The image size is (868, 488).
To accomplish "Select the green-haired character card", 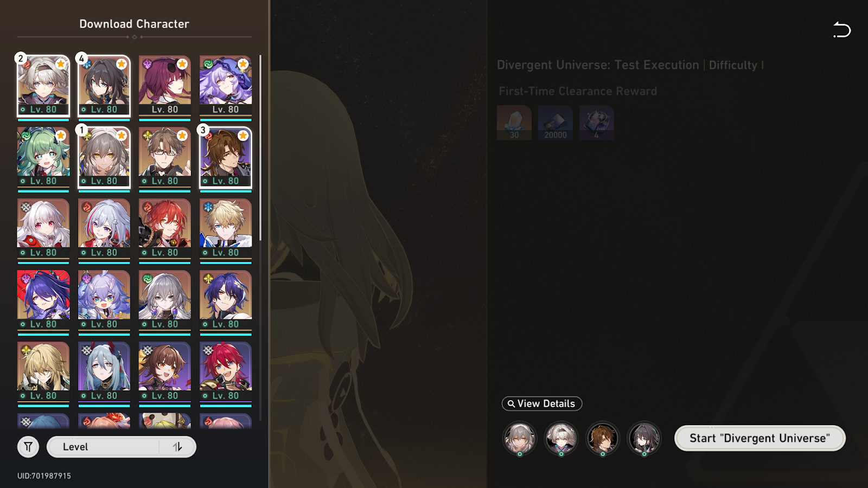I will pos(43,158).
